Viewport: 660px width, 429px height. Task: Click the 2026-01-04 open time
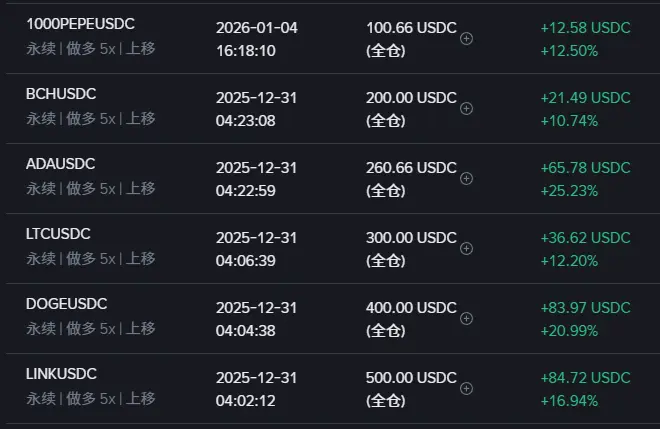(x=257, y=28)
